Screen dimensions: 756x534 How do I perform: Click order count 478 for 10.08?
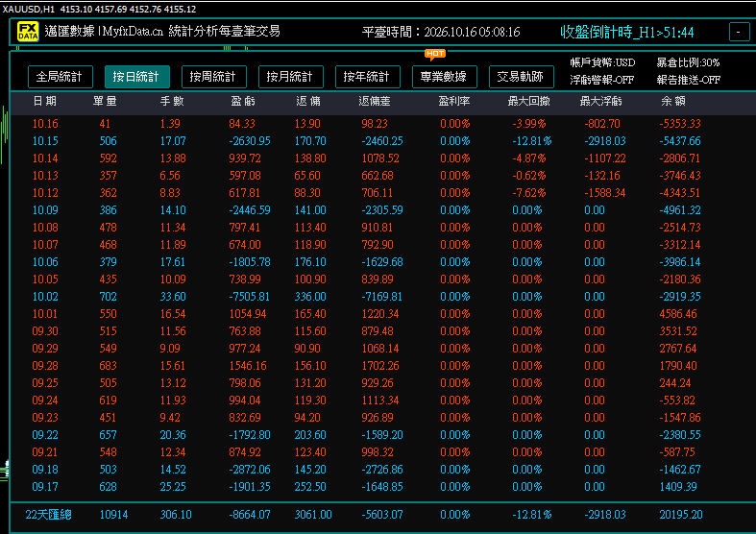pos(108,228)
